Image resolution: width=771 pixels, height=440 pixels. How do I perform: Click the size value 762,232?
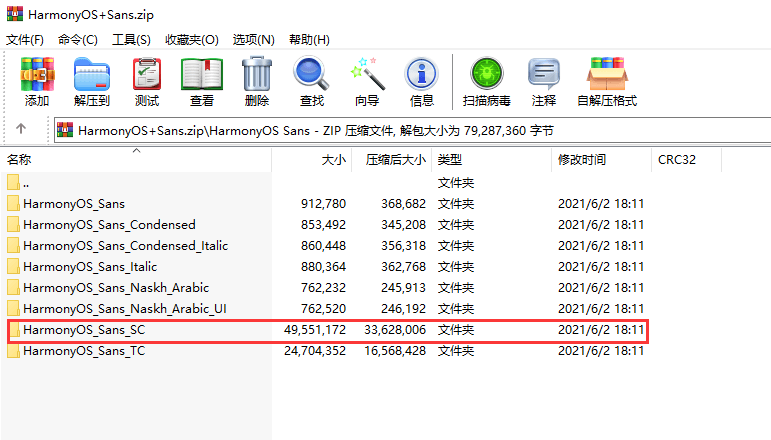[x=324, y=288]
